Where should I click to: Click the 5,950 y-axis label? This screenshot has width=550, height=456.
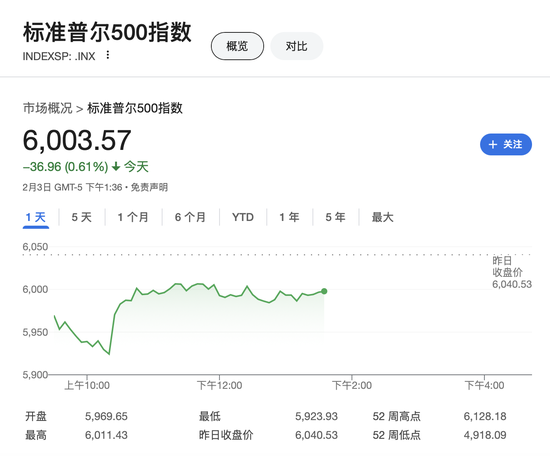tap(35, 332)
